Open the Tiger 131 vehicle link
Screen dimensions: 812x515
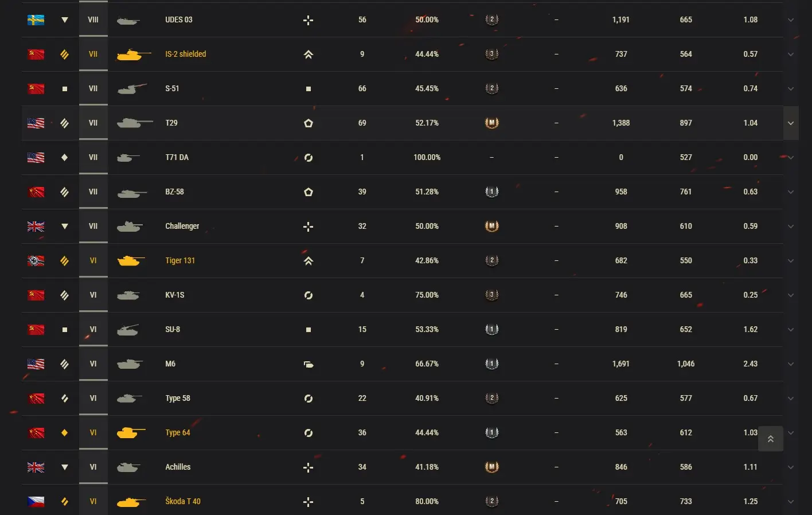pyautogui.click(x=180, y=260)
